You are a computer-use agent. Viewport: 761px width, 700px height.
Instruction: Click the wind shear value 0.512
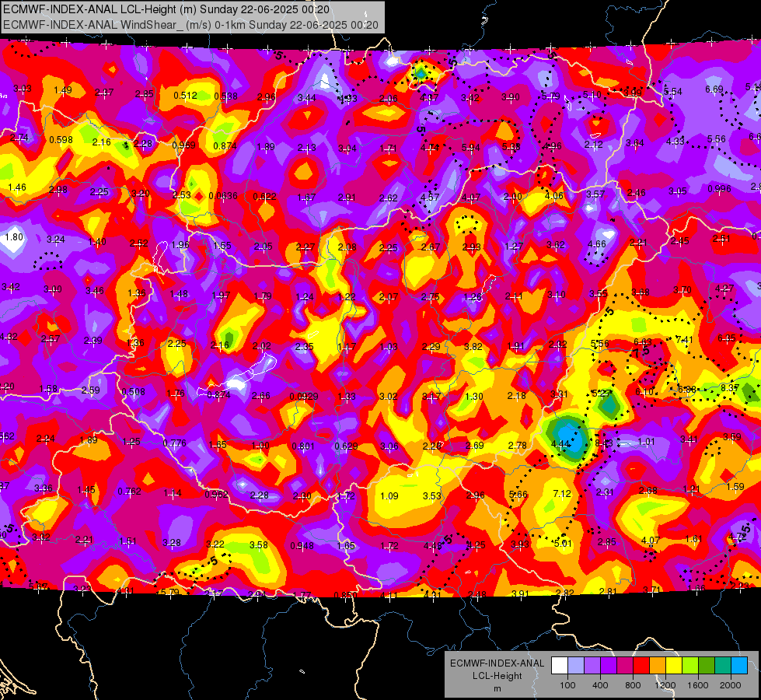186,95
